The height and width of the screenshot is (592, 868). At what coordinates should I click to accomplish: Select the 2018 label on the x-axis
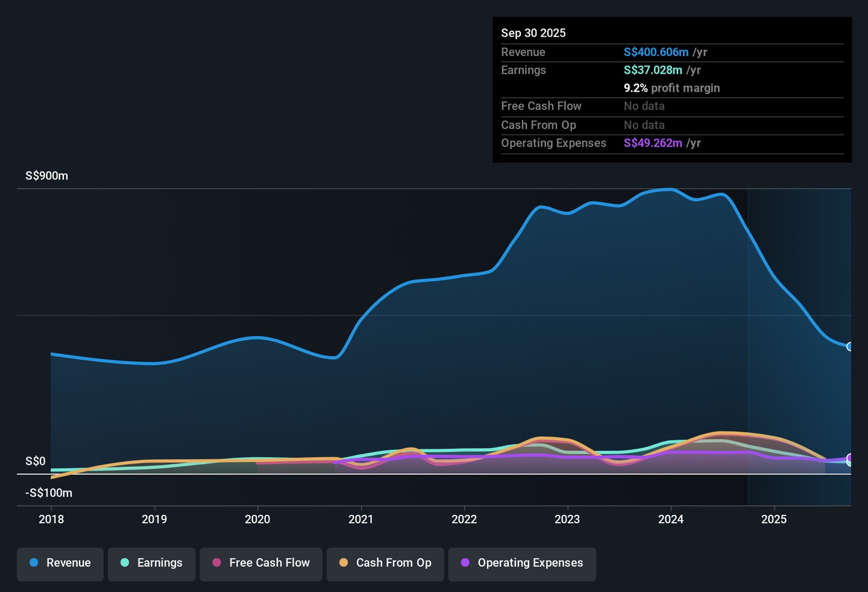coord(51,519)
